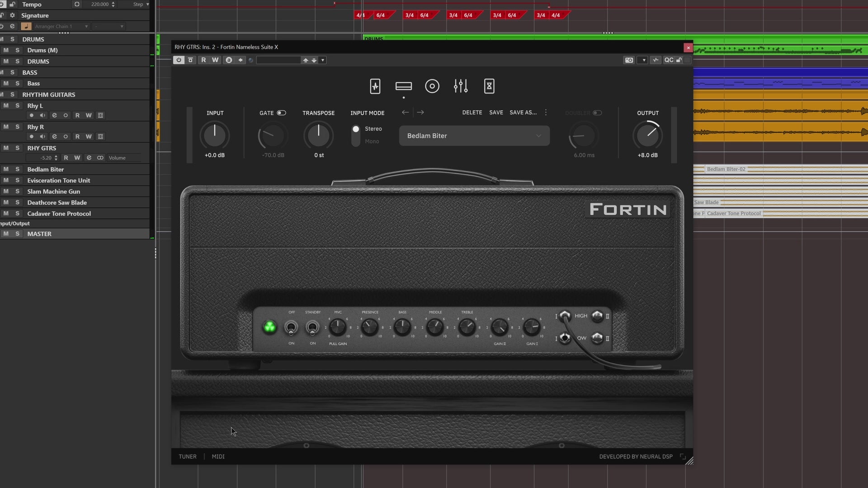Open channel settings e on Rhy L
The width and height of the screenshot is (868, 488).
(x=54, y=116)
